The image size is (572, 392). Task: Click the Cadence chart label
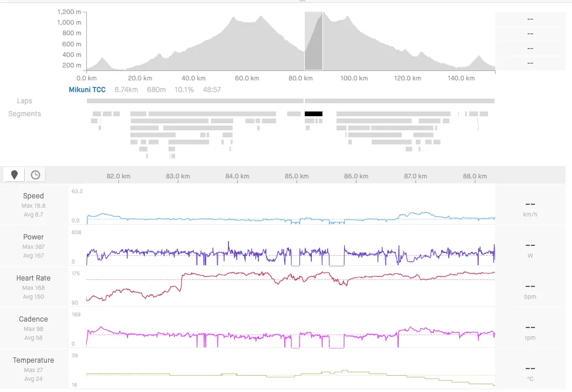tap(33, 319)
